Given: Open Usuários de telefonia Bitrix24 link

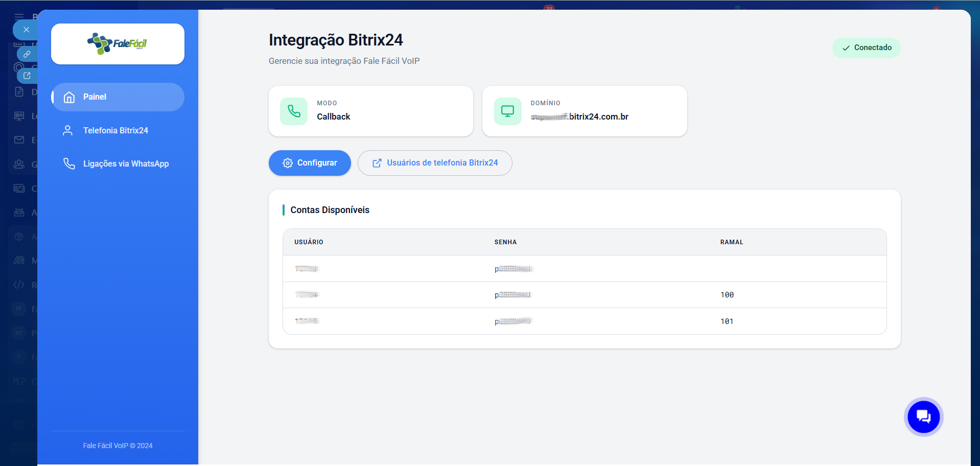Looking at the screenshot, I should pos(435,163).
